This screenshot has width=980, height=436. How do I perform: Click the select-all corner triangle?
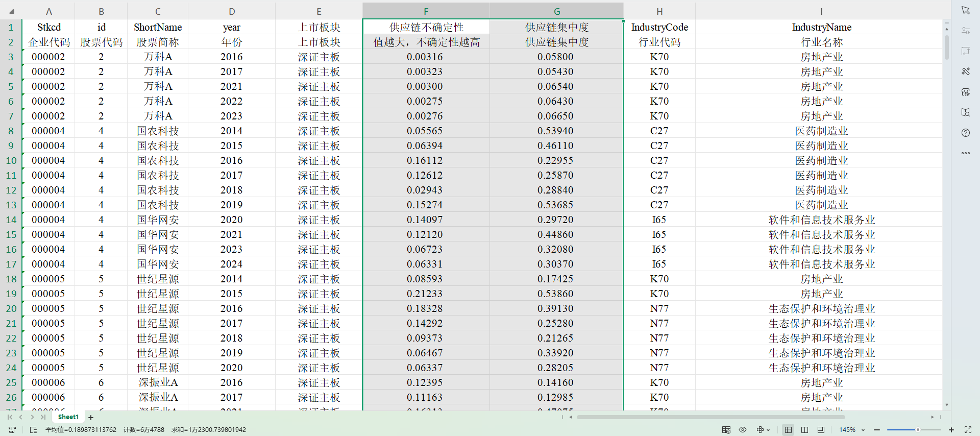(11, 11)
